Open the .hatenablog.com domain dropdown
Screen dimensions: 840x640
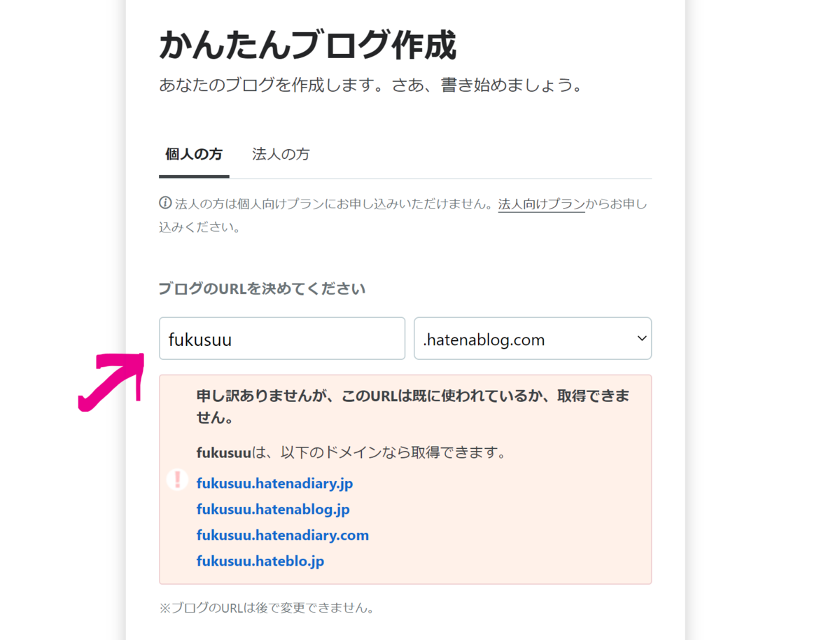533,339
